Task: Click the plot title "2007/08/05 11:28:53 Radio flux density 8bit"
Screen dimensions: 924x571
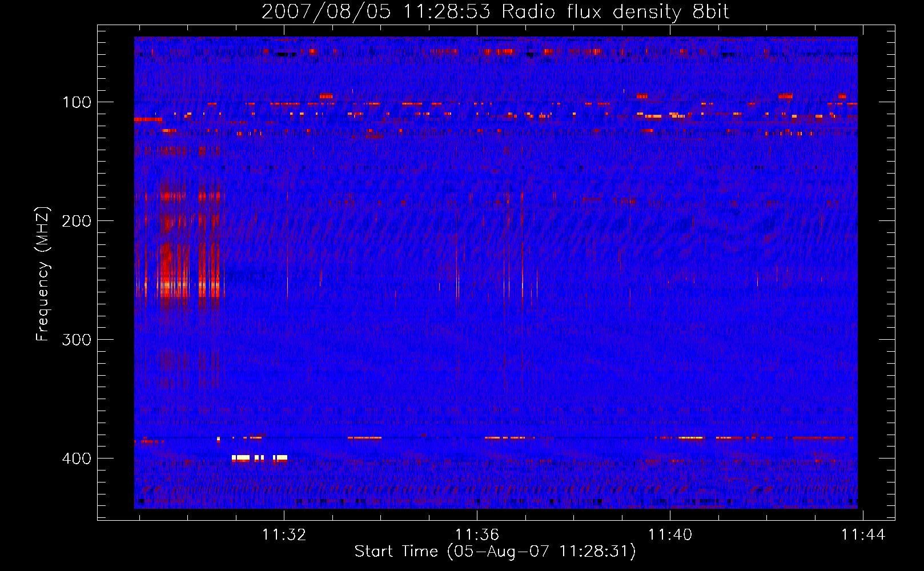Action: [495, 11]
